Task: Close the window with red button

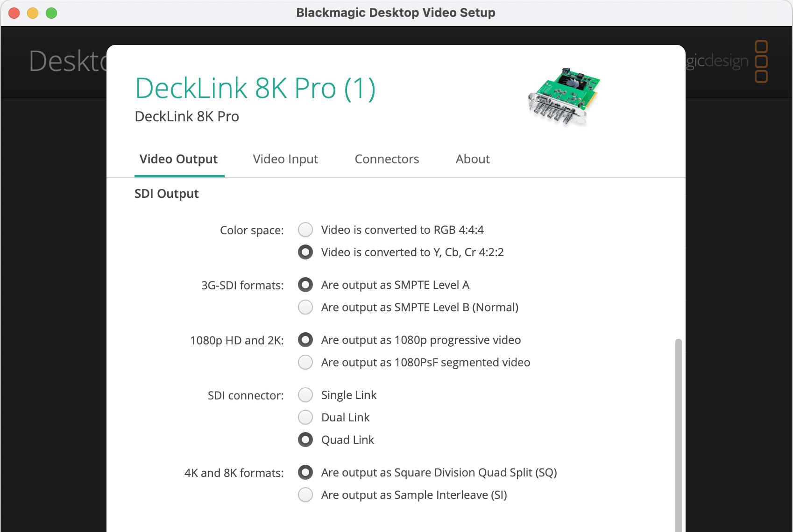Action: point(14,13)
